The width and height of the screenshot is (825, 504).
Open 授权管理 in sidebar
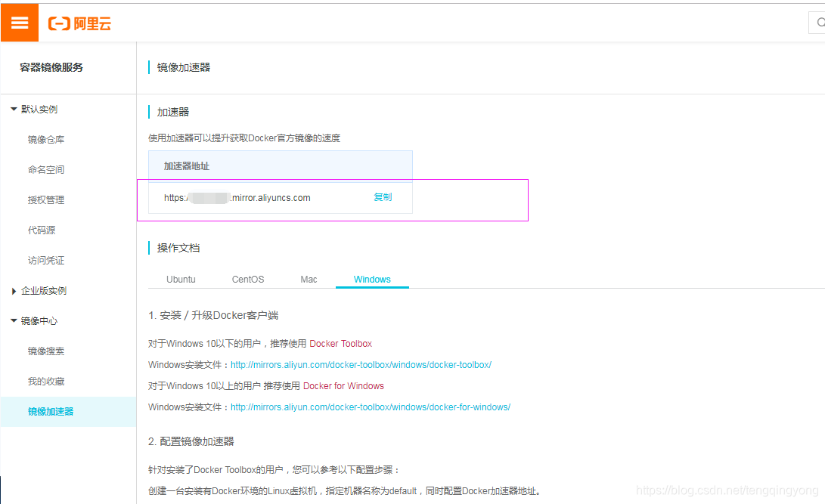tap(46, 199)
